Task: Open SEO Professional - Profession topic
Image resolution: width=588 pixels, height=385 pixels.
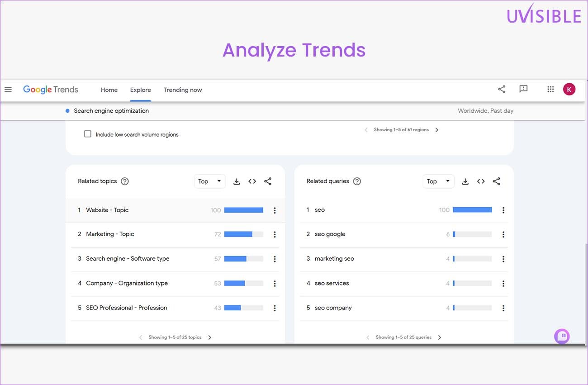Action: point(127,308)
